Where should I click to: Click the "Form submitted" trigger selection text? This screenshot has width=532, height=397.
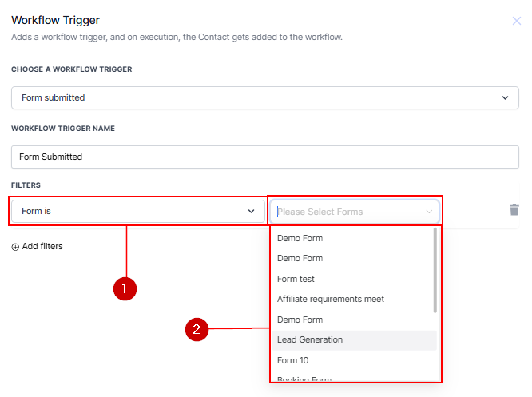[53, 97]
